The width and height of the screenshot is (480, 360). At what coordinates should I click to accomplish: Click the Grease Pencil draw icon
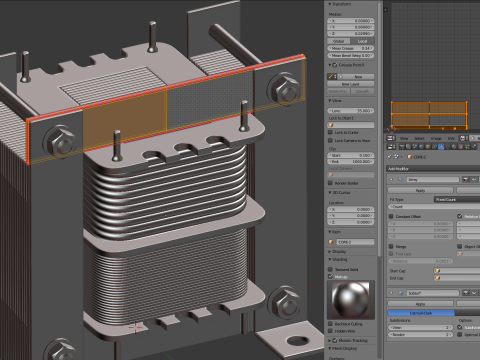[331, 77]
